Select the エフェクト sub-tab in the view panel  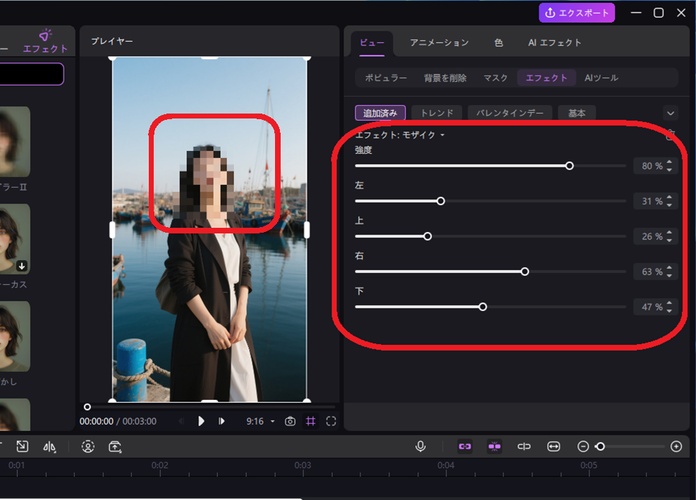[x=546, y=78]
